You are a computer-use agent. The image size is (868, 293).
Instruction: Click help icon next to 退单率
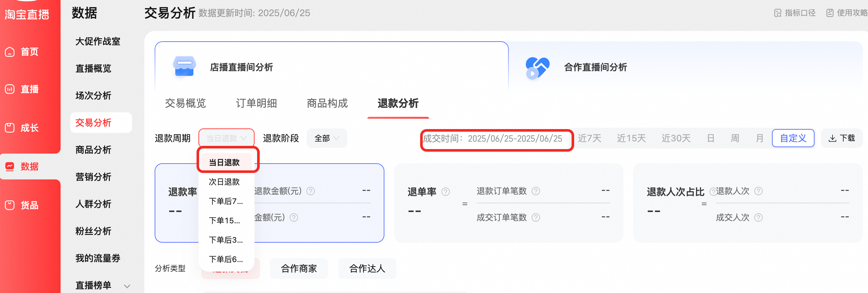(x=446, y=192)
